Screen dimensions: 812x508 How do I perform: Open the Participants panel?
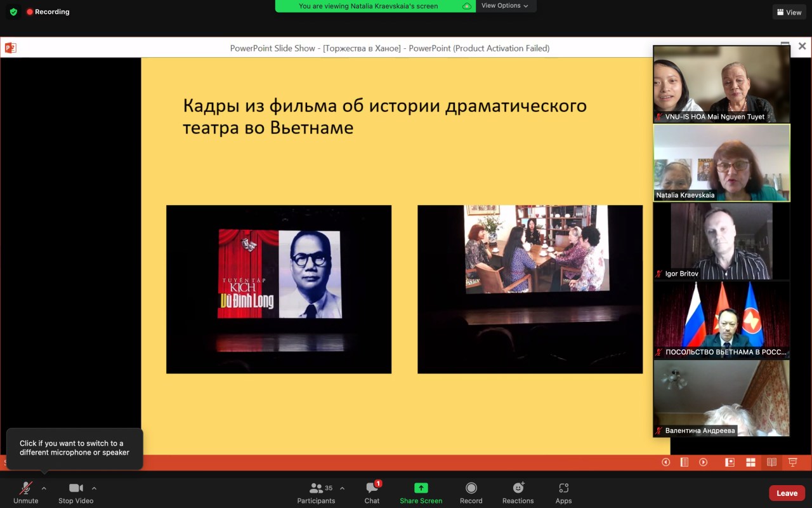pos(316,492)
